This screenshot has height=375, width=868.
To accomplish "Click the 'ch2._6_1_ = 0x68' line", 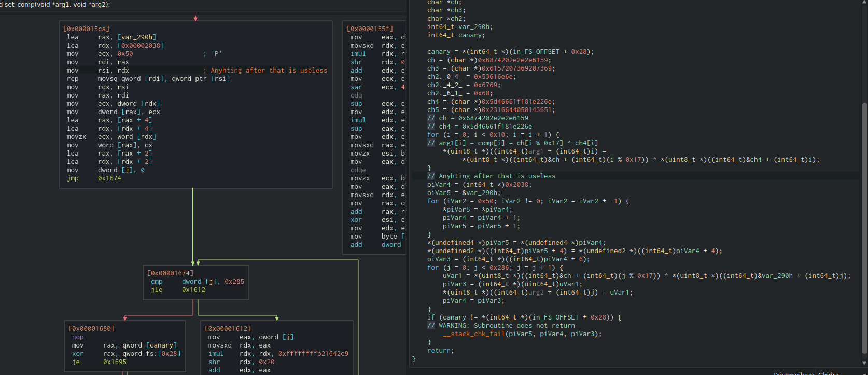I will (x=460, y=93).
